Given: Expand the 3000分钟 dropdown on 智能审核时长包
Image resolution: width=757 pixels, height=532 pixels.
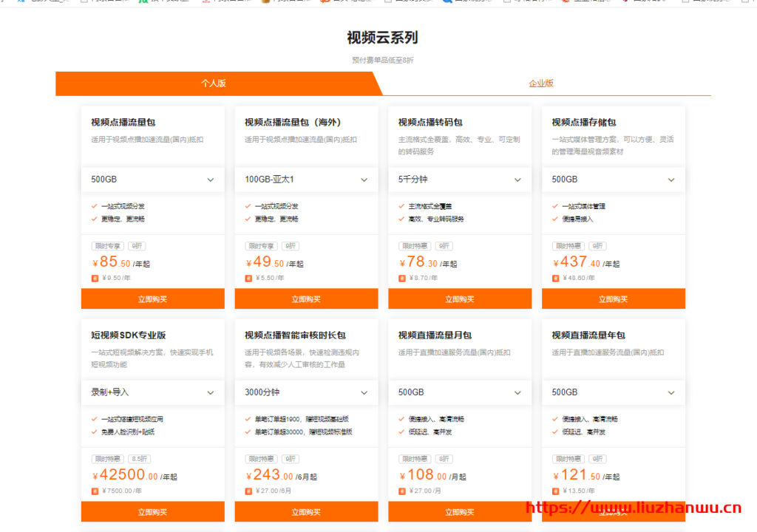Looking at the screenshot, I should coord(306,392).
